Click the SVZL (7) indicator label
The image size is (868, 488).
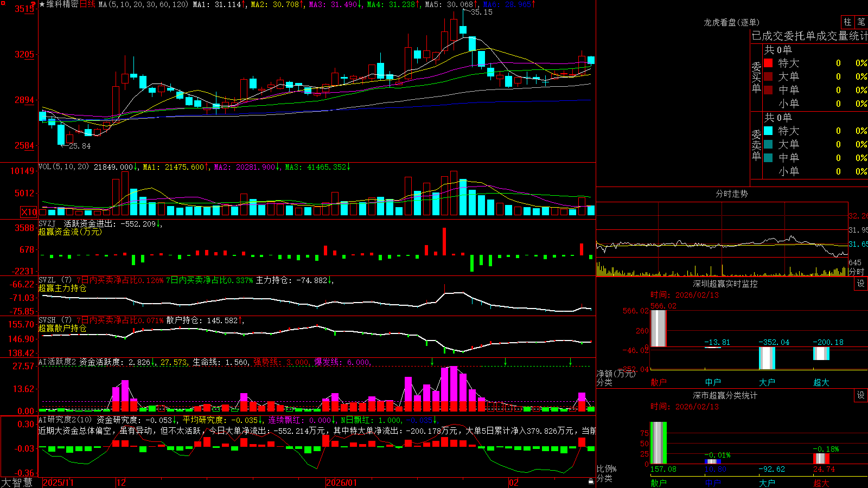tap(55, 280)
